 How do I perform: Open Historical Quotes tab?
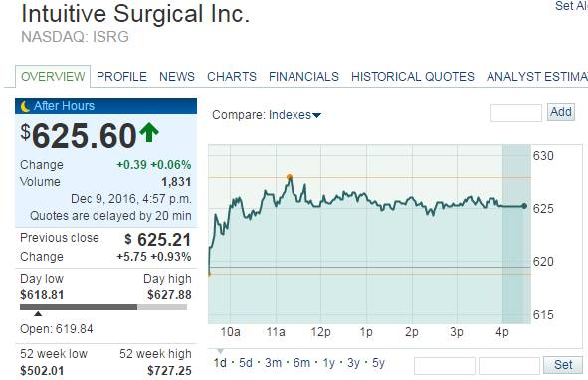[x=413, y=77]
